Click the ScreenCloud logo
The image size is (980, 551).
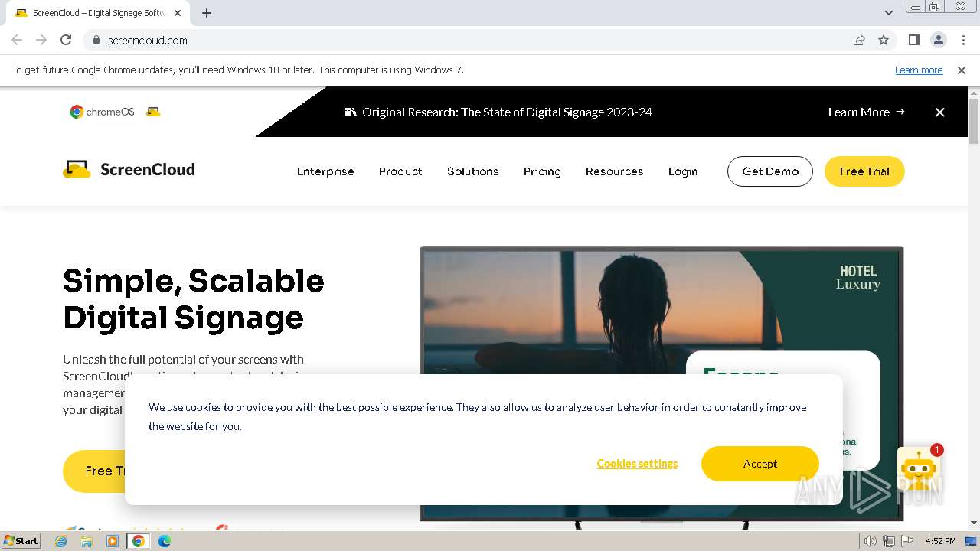[x=129, y=169]
